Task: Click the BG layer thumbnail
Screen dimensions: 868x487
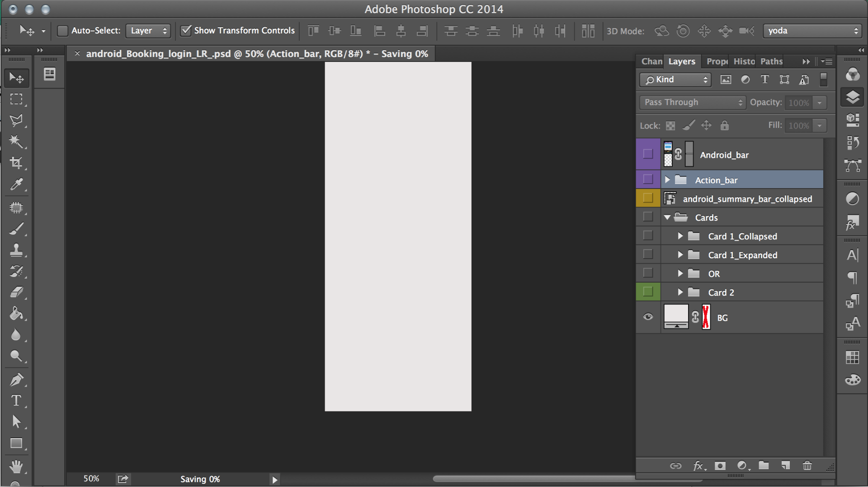Action: 676,317
